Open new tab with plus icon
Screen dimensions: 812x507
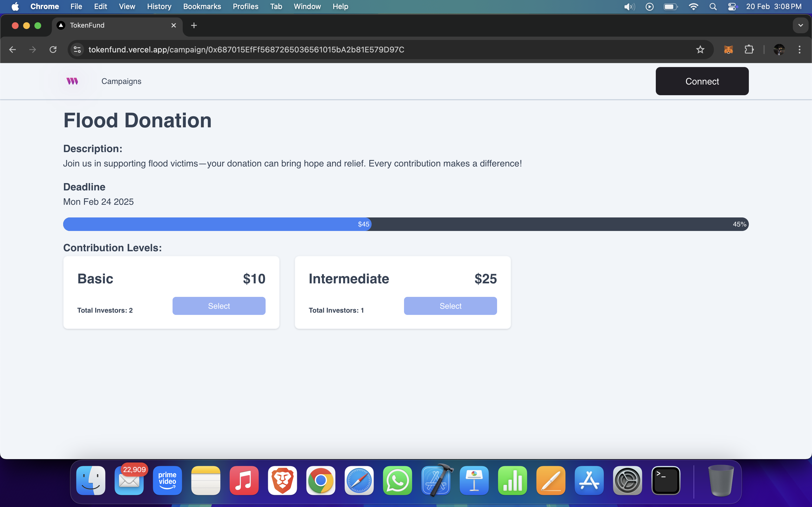tap(194, 25)
